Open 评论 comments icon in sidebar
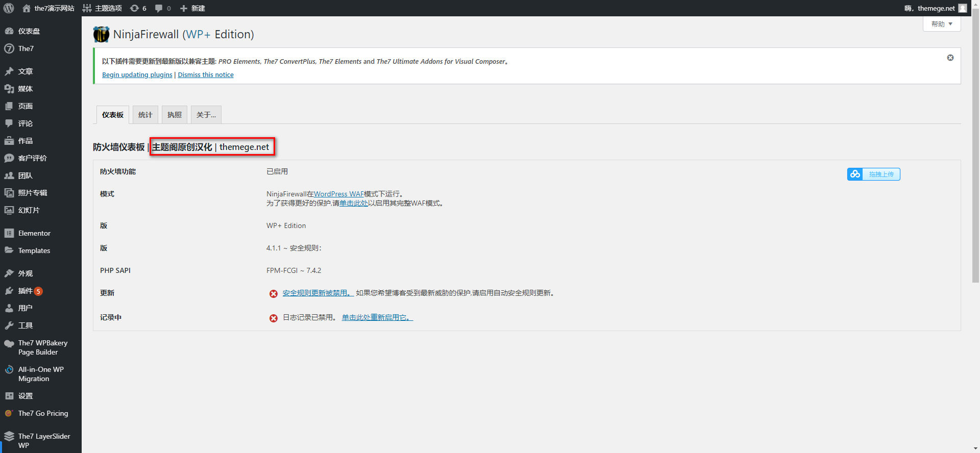Screen dimensions: 980x453 click(9, 123)
